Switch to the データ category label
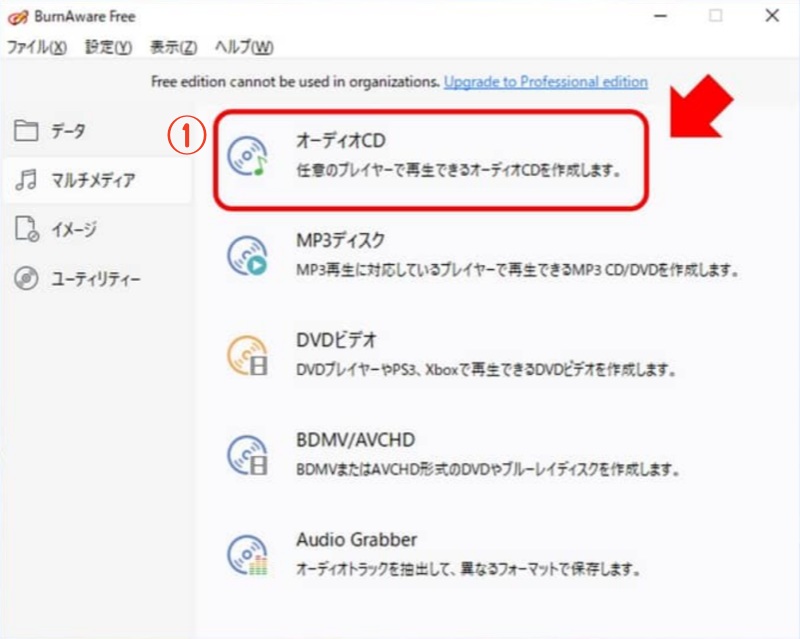 pos(68,131)
